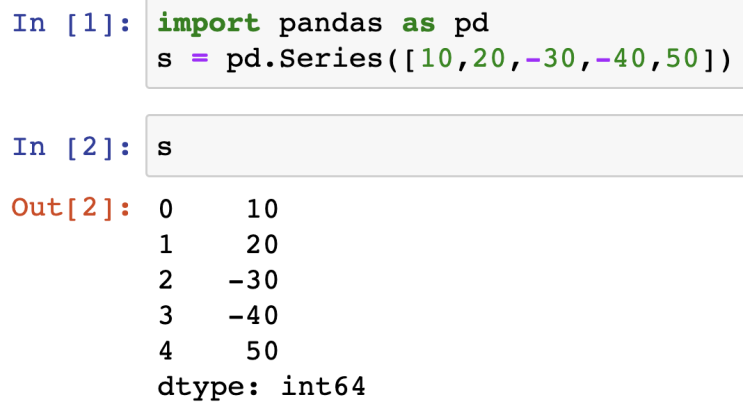Click the output value -30 at index 2
Screen dimensions: 743x420
[x=252, y=280]
